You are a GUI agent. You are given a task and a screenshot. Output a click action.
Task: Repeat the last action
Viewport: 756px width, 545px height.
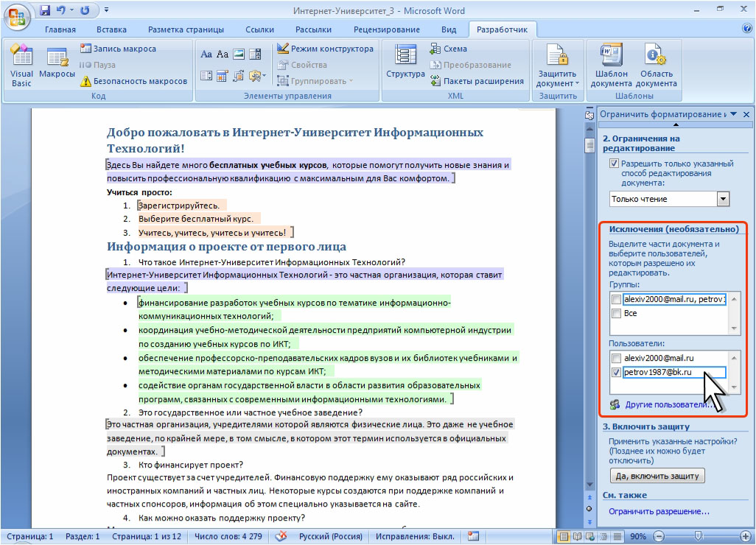85,10
